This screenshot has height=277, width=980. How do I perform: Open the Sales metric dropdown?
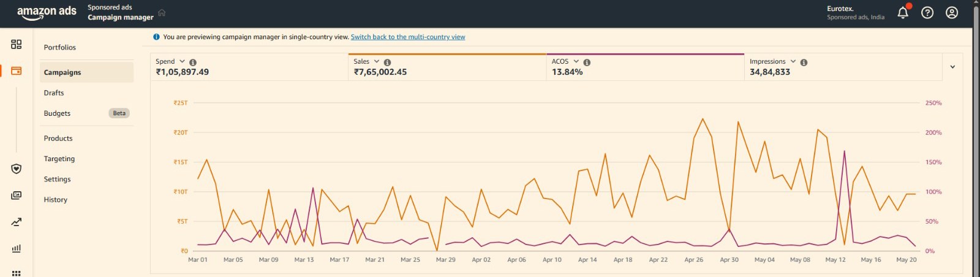(377, 61)
